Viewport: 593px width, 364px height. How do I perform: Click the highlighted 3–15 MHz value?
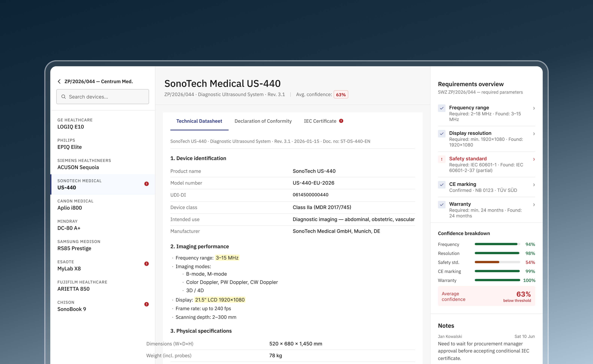(x=227, y=258)
